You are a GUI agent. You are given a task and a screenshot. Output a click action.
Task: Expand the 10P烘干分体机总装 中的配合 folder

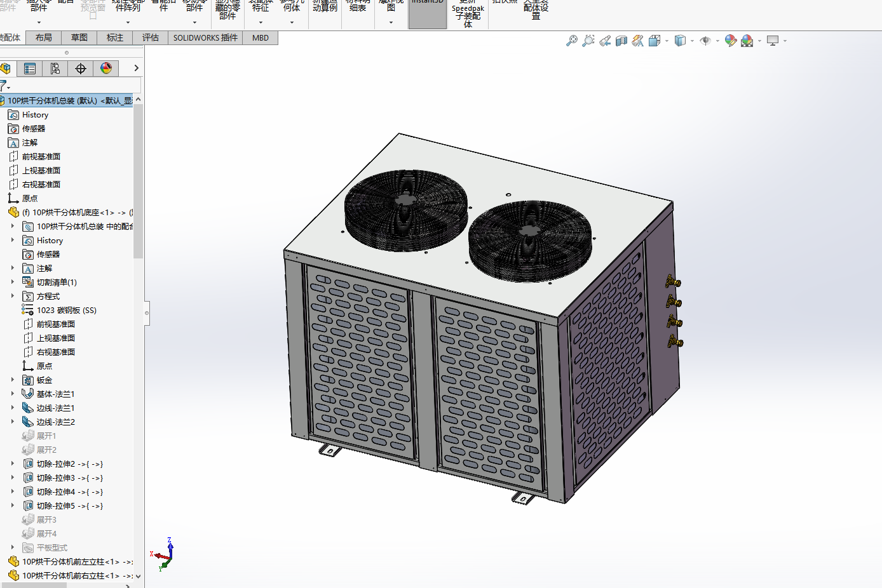[12, 226]
